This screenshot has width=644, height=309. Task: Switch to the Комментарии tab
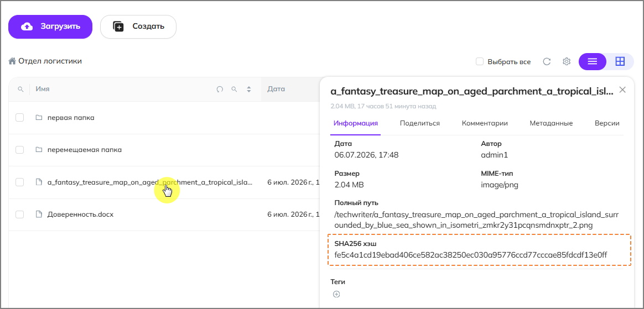[x=485, y=123]
